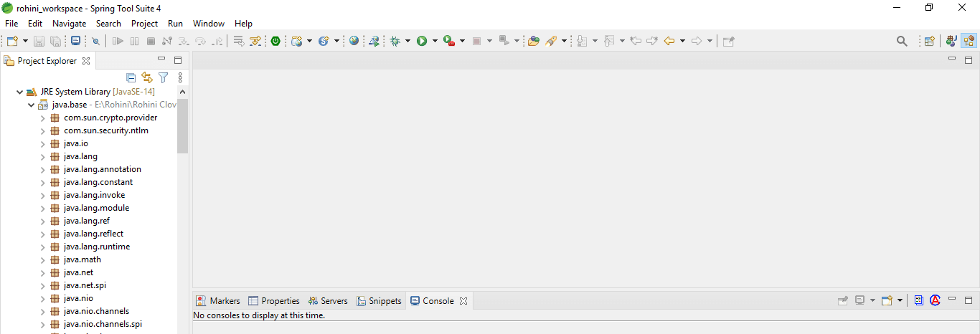
Task: Switch to the Spring perspective icon
Action: coord(969,41)
